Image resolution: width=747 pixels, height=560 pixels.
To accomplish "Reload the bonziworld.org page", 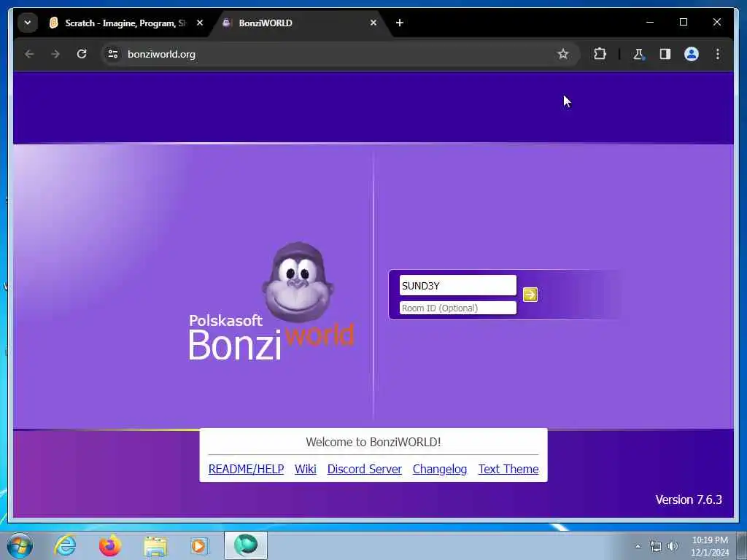I will point(82,54).
